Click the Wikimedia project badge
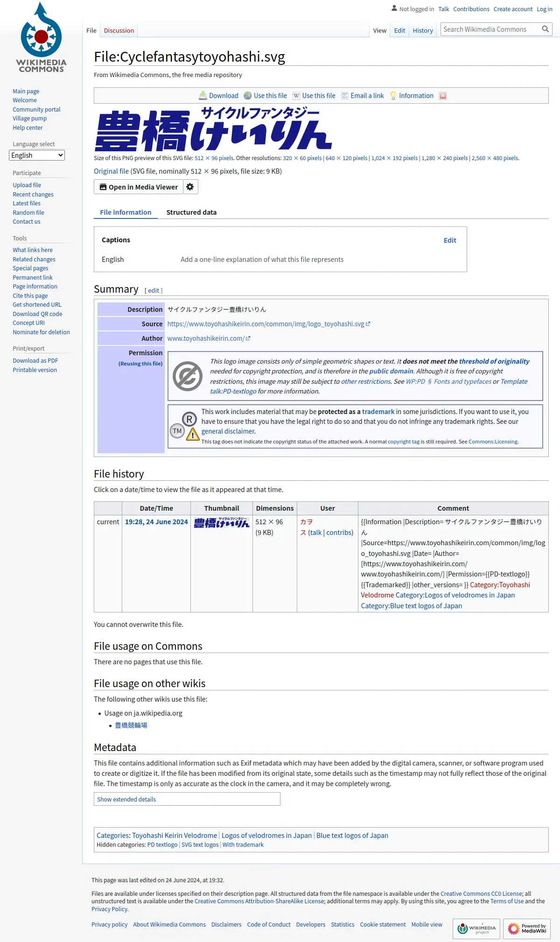Screen dimensions: 560x942 tap(476, 929)
